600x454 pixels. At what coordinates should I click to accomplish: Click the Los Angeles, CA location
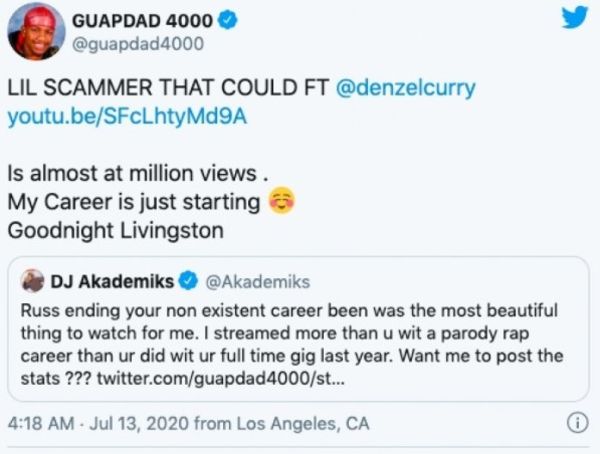coord(303,424)
